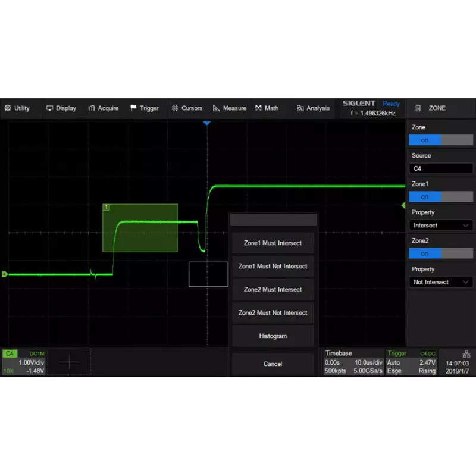Viewport: 476px width, 476px height.
Task: Click the Utility gear icon
Action: point(8,108)
